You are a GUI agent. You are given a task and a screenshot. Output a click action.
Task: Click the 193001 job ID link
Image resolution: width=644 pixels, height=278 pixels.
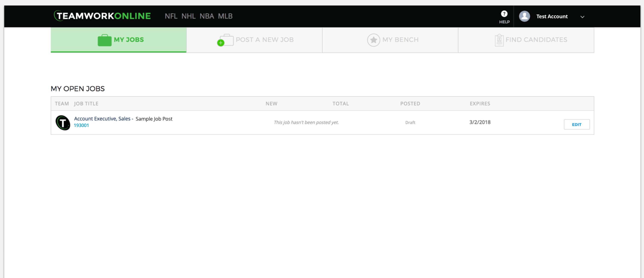tap(81, 125)
